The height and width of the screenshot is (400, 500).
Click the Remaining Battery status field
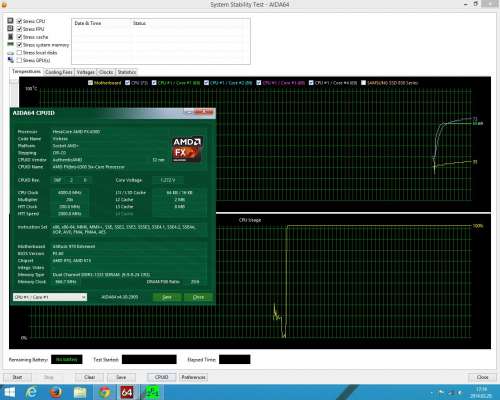[67, 359]
